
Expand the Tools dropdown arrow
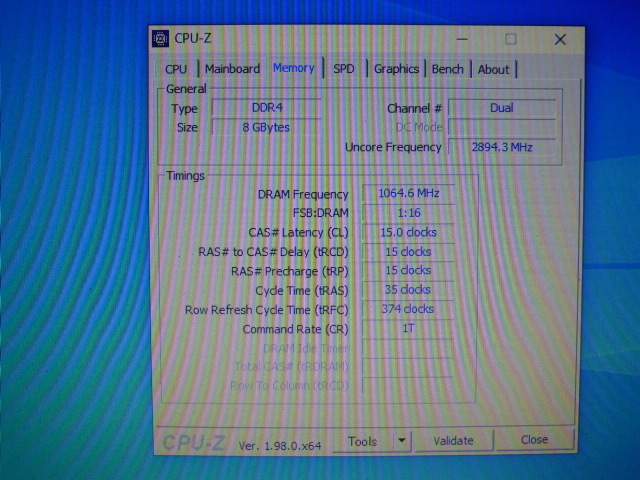click(402, 441)
